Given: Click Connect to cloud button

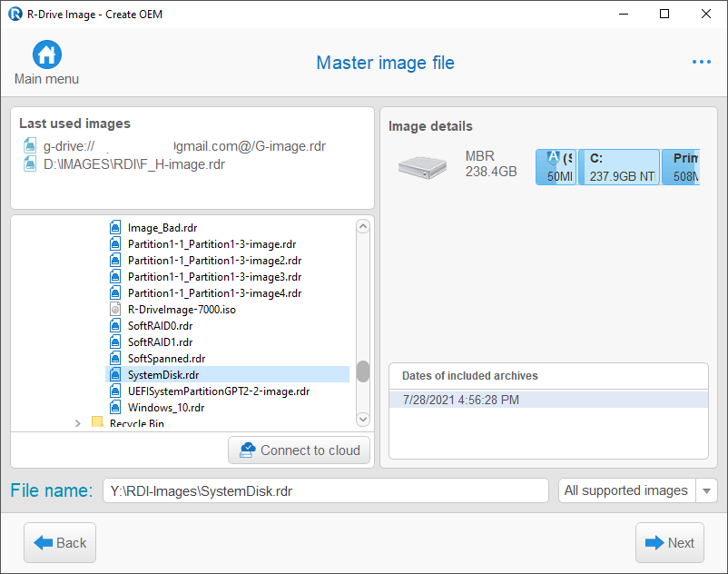Looking at the screenshot, I should [299, 450].
